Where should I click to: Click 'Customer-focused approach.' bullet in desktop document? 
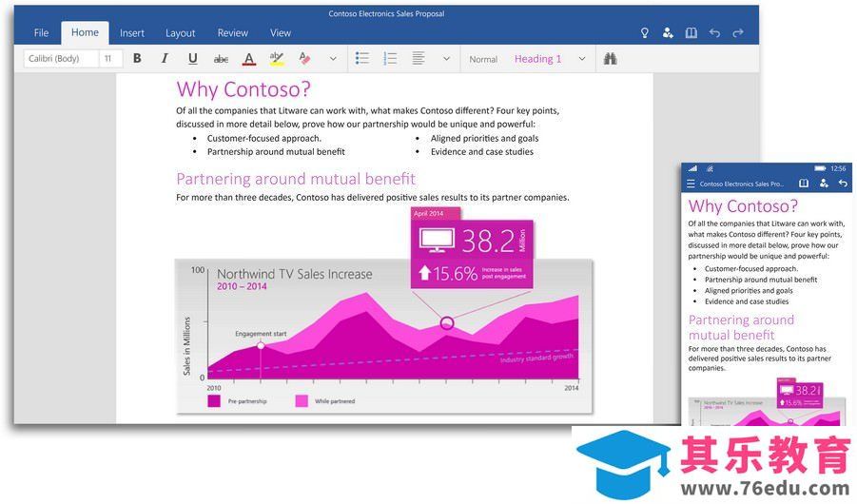pyautogui.click(x=264, y=138)
